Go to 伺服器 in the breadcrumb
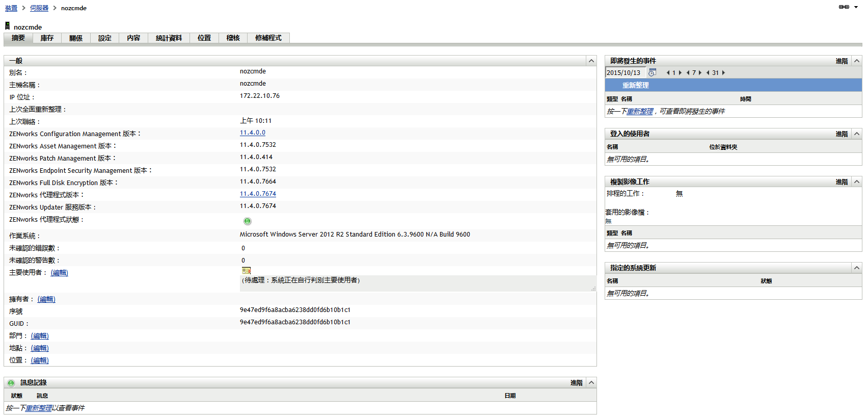Viewport: 868px width, 415px height. click(39, 8)
